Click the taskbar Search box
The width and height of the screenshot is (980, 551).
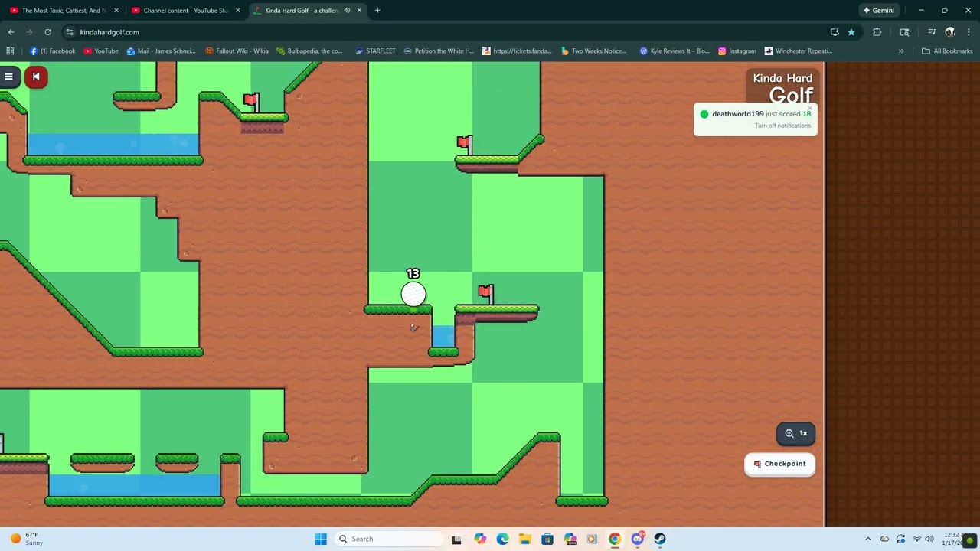click(387, 539)
